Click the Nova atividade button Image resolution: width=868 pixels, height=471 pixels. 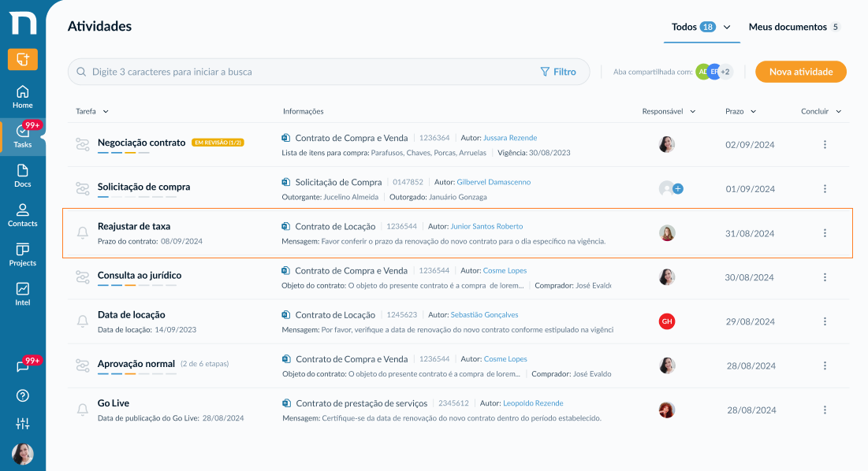pos(801,72)
